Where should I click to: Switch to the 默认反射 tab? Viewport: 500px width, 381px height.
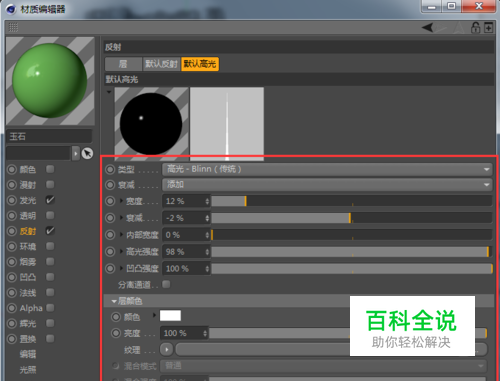tap(161, 64)
